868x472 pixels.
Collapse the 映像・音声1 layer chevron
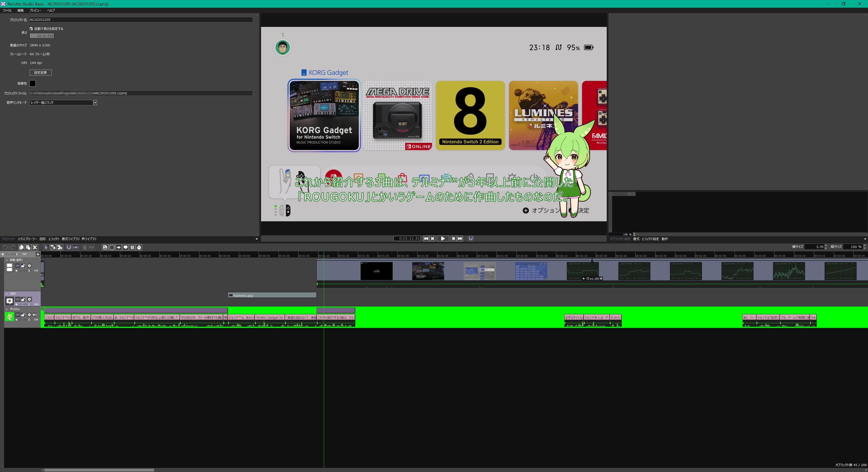tap(7, 260)
